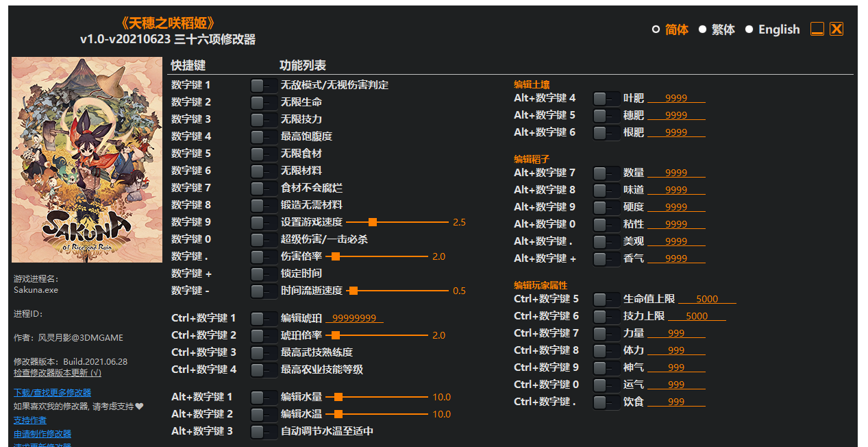The image size is (868, 447).
Task: Toggle 时间流逝速度 switch
Action: [x=264, y=291]
